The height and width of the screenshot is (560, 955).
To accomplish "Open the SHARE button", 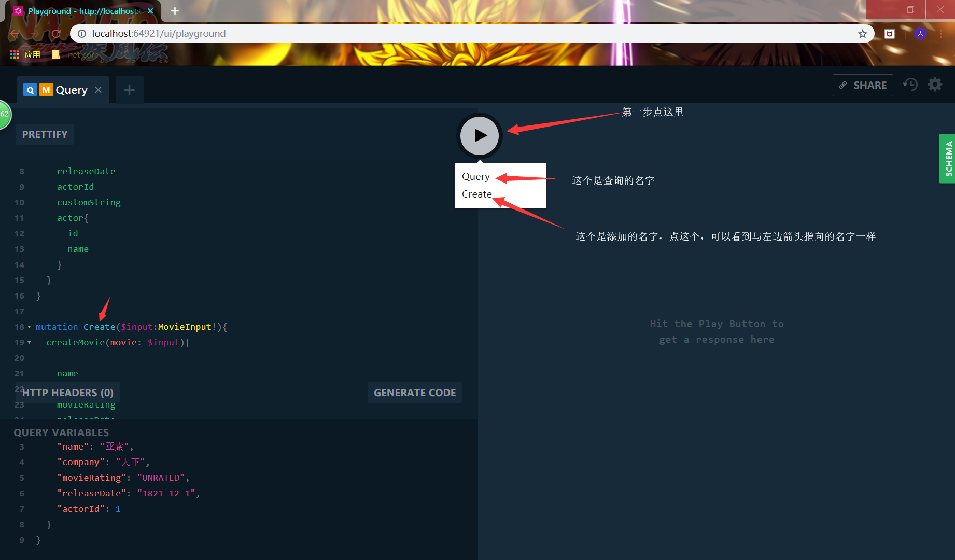I will pyautogui.click(x=863, y=85).
